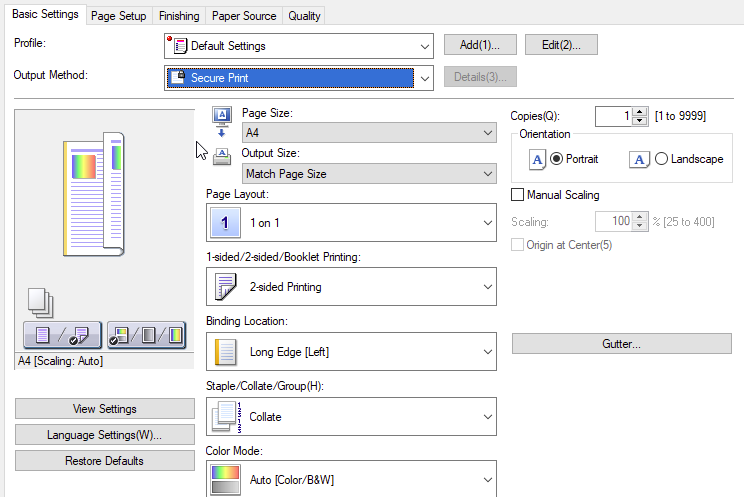The width and height of the screenshot is (744, 497).
Task: Click the 'A4 [Scaling: Auto]' preview label
Action: (x=60, y=361)
